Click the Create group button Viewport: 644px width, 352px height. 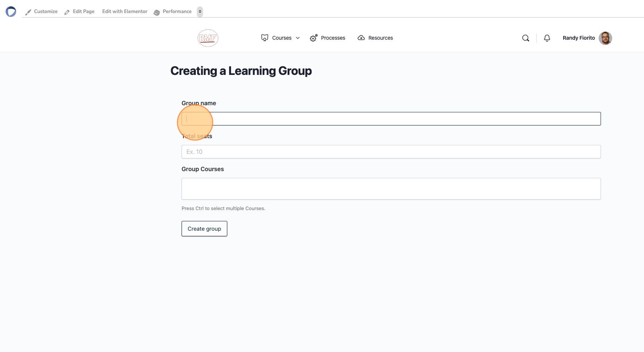204,229
